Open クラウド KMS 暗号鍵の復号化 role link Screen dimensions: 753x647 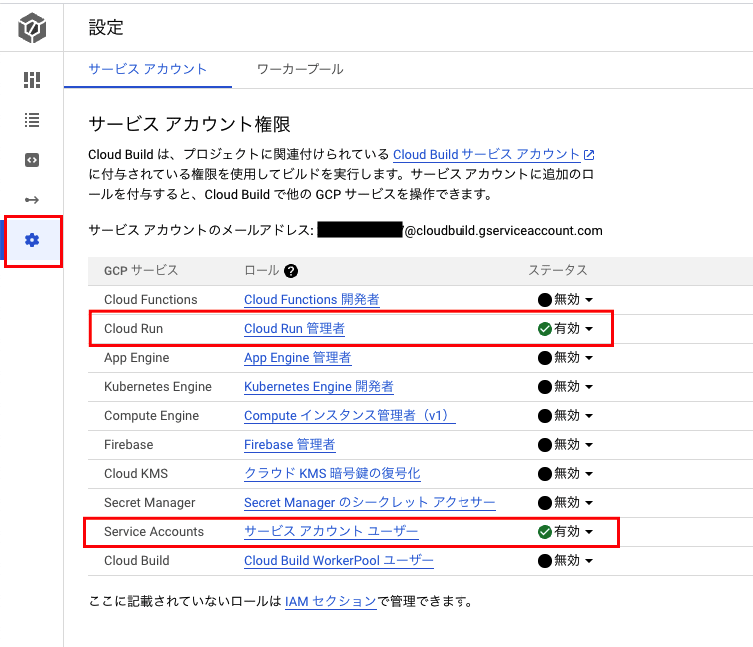(332, 474)
